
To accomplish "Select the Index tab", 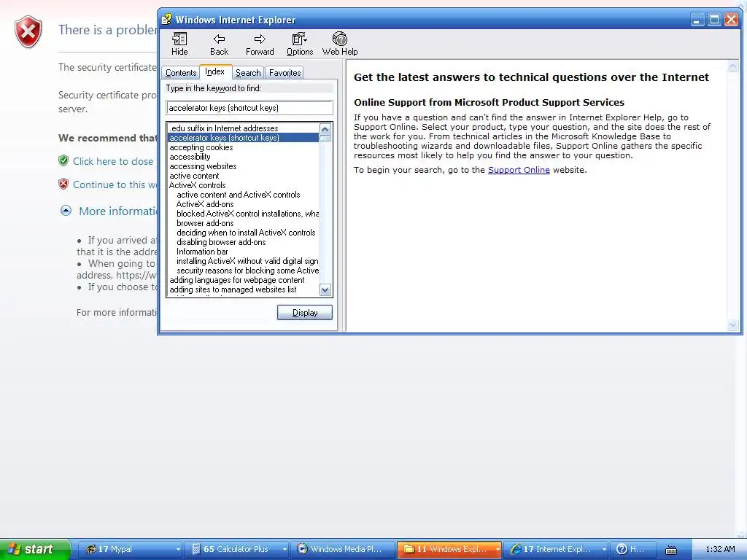I will [215, 71].
